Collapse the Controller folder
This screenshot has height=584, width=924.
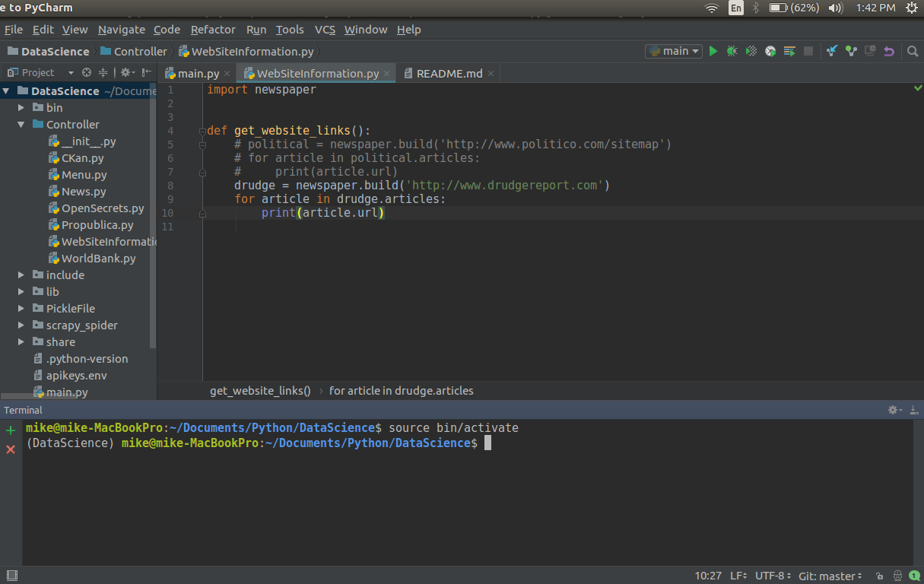21,124
